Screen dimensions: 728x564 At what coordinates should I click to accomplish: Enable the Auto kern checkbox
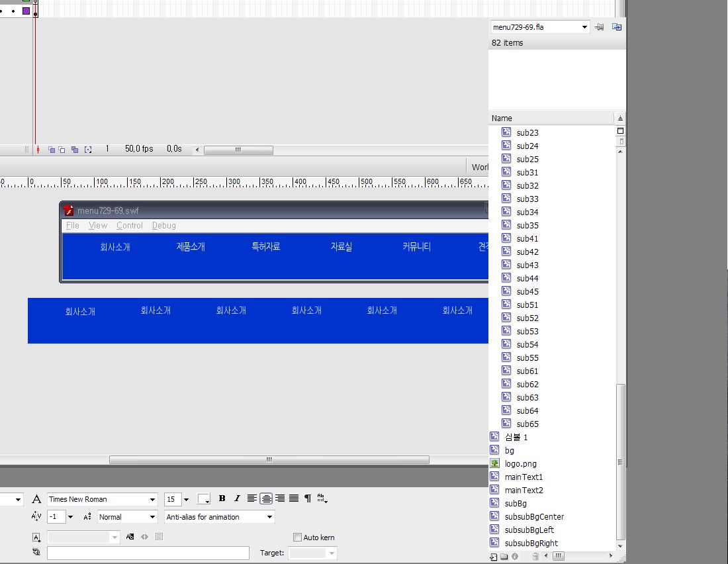297,538
